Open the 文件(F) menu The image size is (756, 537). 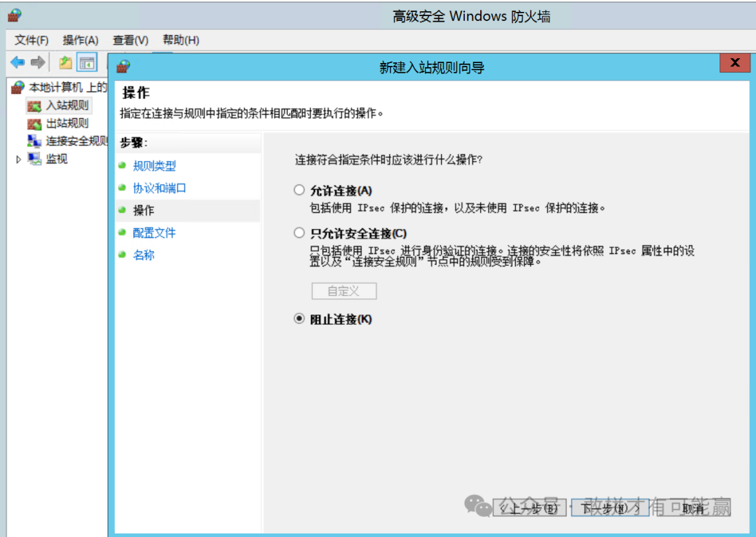pyautogui.click(x=31, y=40)
